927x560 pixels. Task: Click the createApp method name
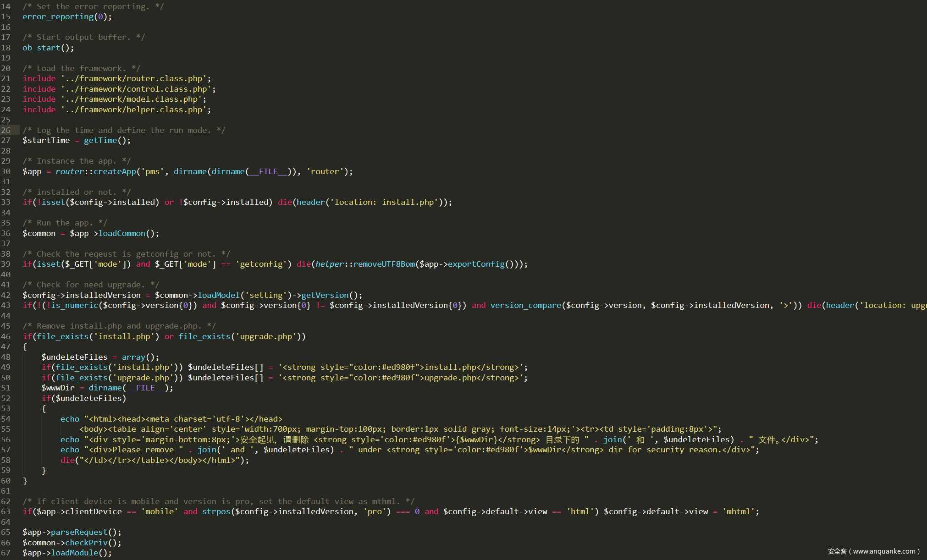click(x=115, y=172)
